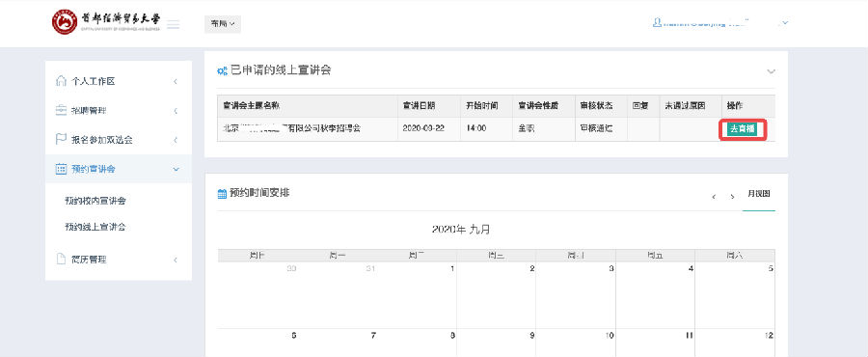The image size is (868, 357).
Task: Switch to 月视图 month view tab
Action: 759,194
